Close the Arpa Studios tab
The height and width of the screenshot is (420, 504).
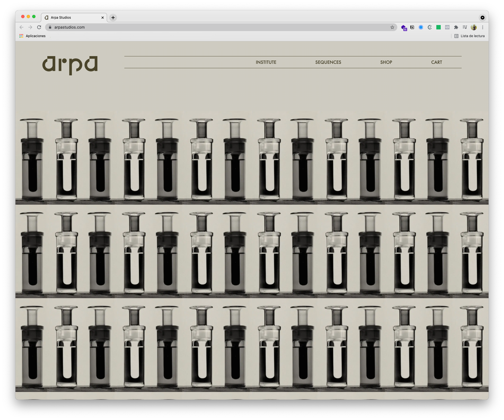(103, 18)
